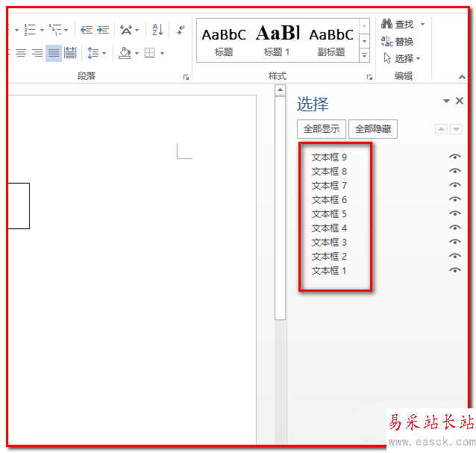Click the 全部显示 button
This screenshot has width=476, height=453.
click(x=322, y=129)
